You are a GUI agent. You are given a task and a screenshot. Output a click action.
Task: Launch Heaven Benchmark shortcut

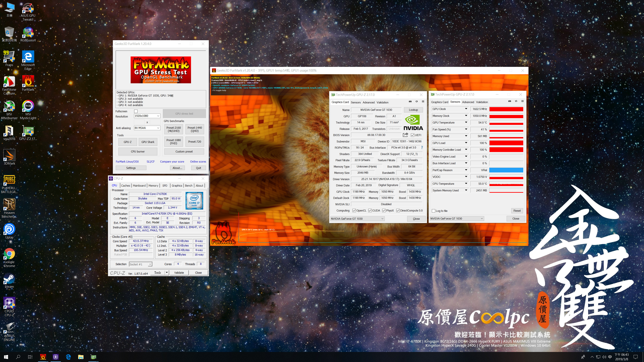(9, 208)
